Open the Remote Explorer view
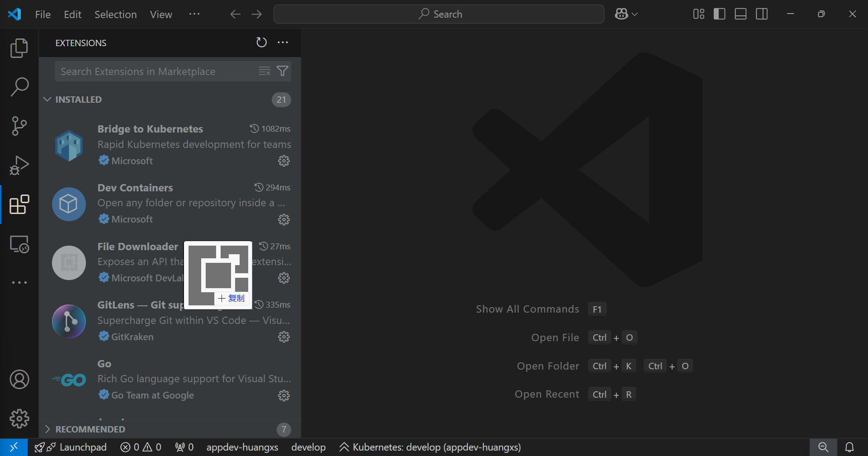The image size is (868, 456). point(19,244)
